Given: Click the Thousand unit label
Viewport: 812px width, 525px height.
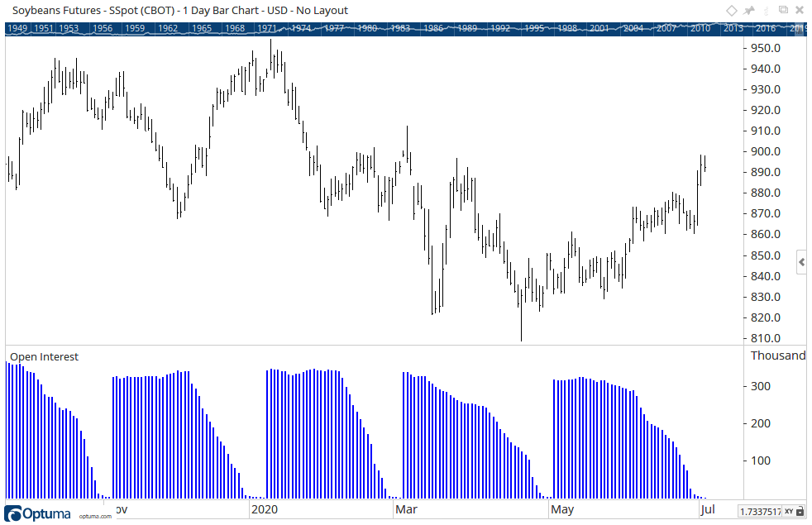Looking at the screenshot, I should coord(778,356).
